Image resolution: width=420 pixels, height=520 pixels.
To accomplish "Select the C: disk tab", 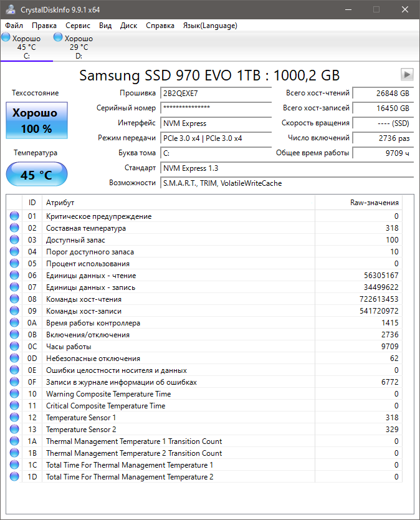I will (27, 46).
